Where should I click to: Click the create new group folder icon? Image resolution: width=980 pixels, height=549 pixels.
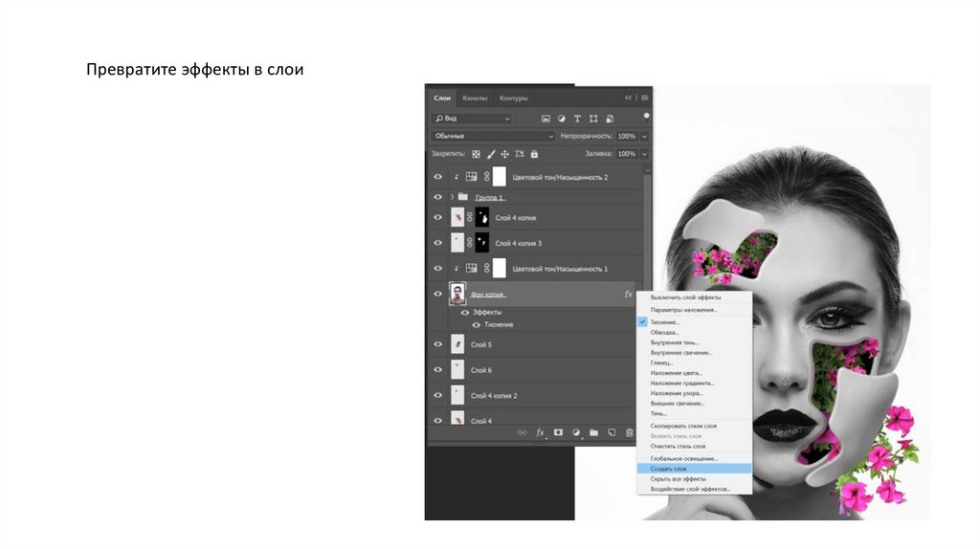click(593, 432)
